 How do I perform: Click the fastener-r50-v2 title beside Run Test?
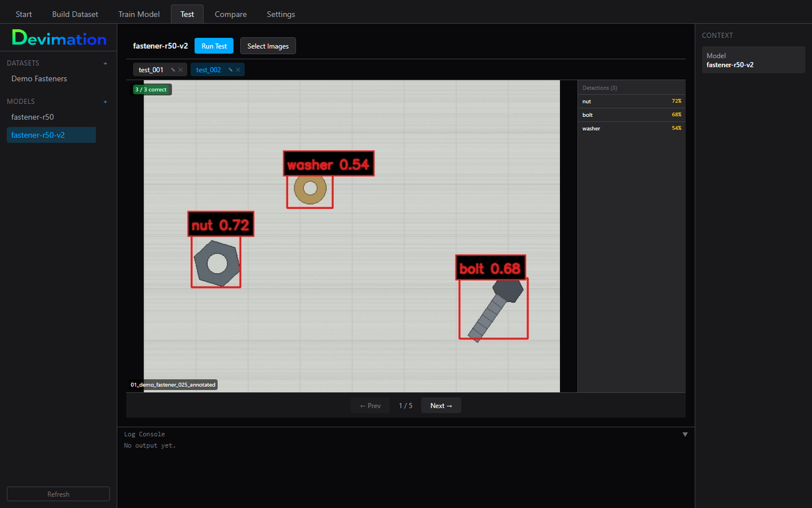coord(161,46)
